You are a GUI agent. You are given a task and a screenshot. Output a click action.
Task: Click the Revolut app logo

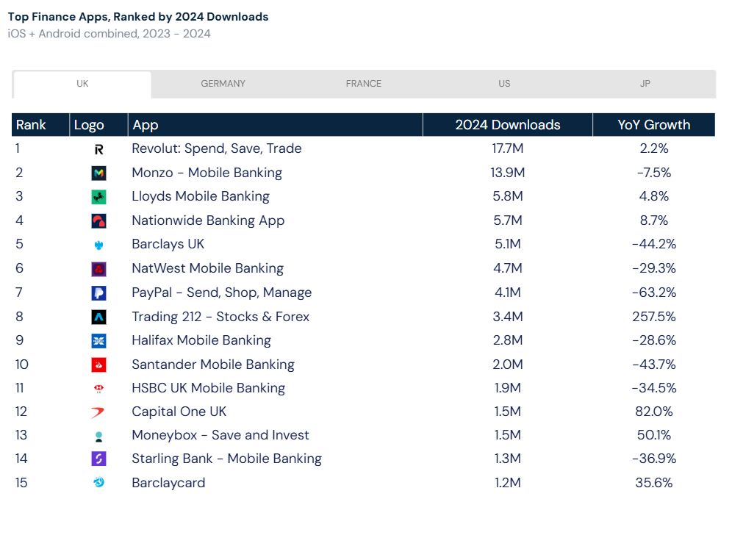[x=98, y=149]
